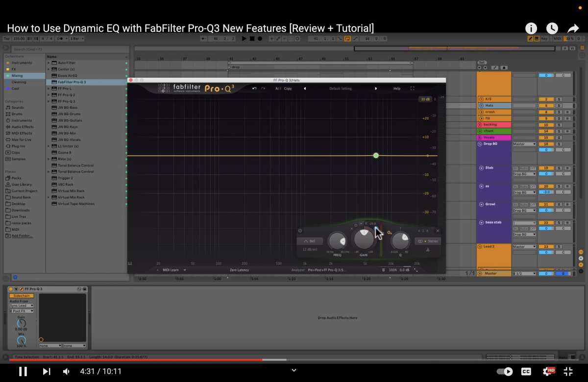Mute the video volume
Screen dimensions: 588x382
pos(66,371)
